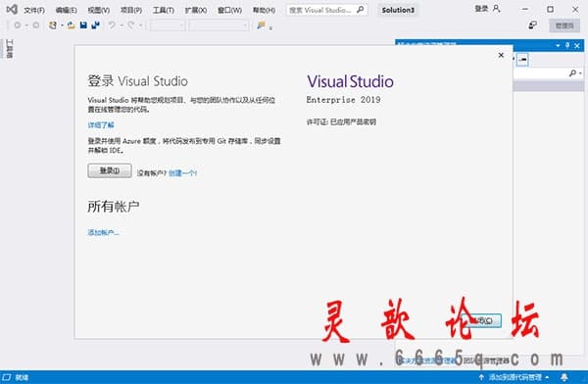Click the undo toolbar icon
The image size is (588, 384).
pos(112,25)
